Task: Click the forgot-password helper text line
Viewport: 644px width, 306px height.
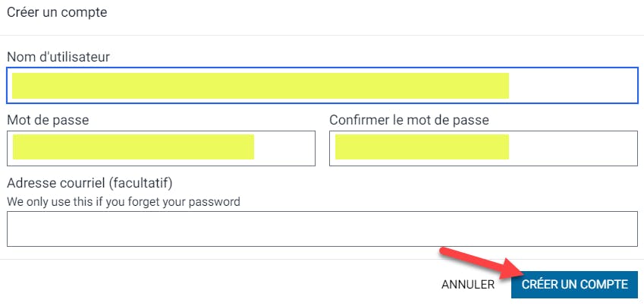Action: click(x=124, y=202)
